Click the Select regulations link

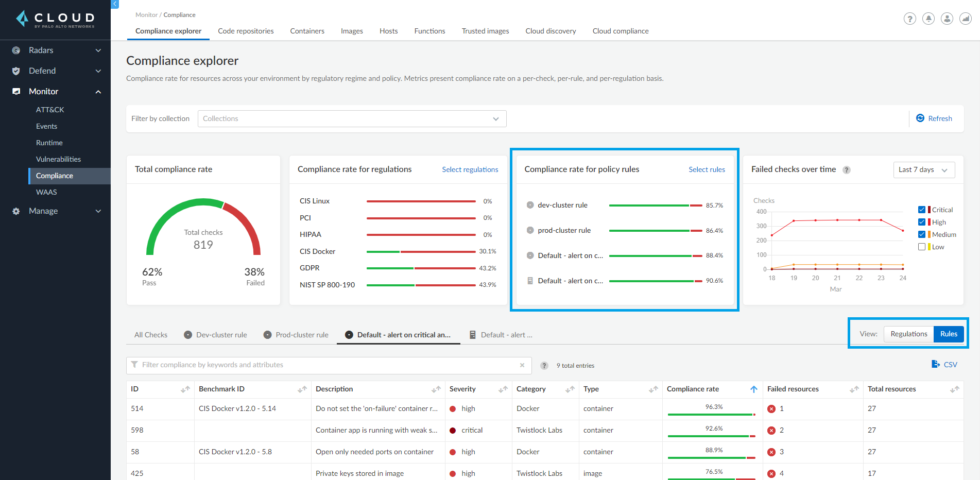tap(470, 169)
